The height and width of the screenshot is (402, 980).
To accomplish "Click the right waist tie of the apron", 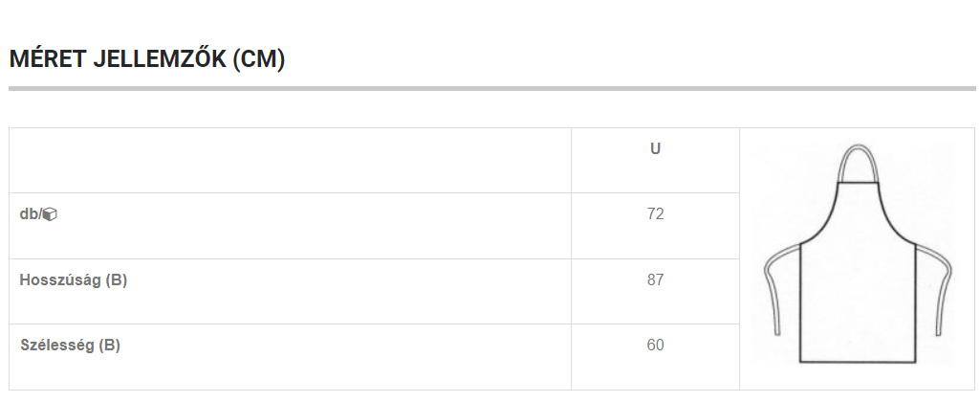I will 934,289.
